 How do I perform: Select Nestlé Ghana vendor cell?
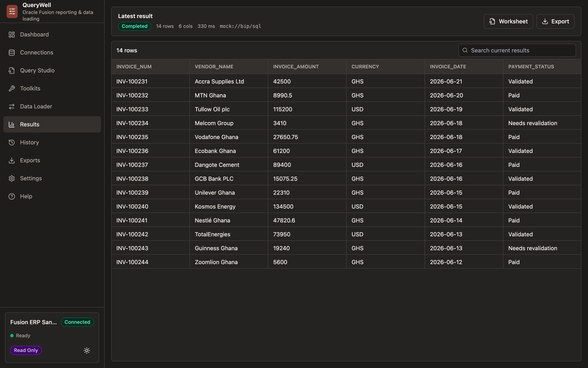[x=229, y=220]
